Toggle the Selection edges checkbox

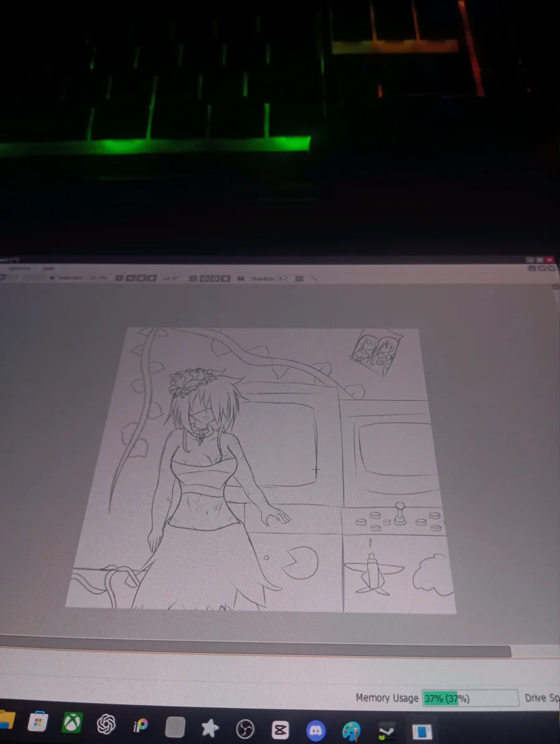coord(52,277)
